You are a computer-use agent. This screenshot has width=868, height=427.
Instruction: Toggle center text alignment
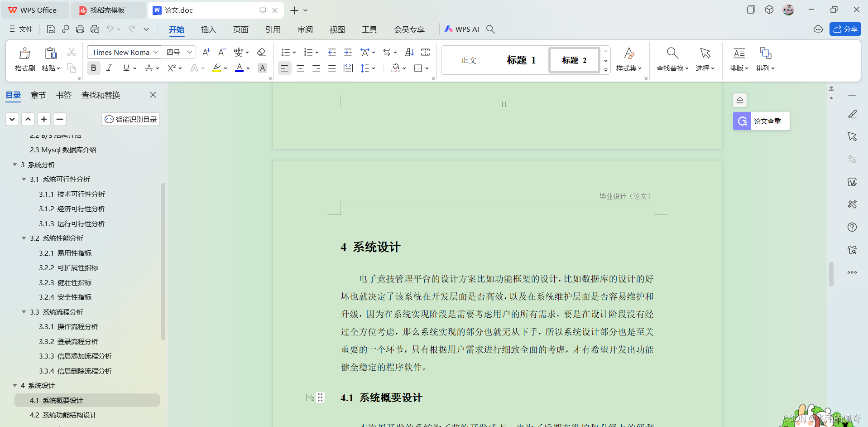pos(300,68)
